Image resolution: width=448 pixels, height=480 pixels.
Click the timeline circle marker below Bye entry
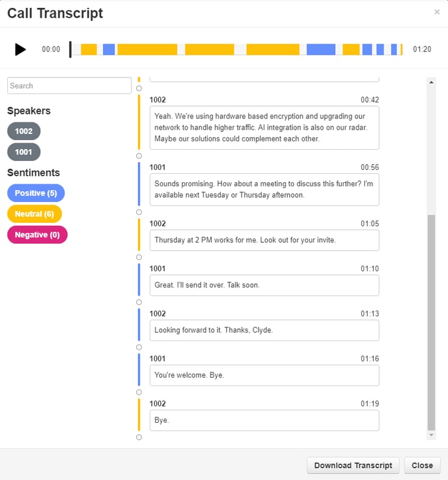[139, 437]
